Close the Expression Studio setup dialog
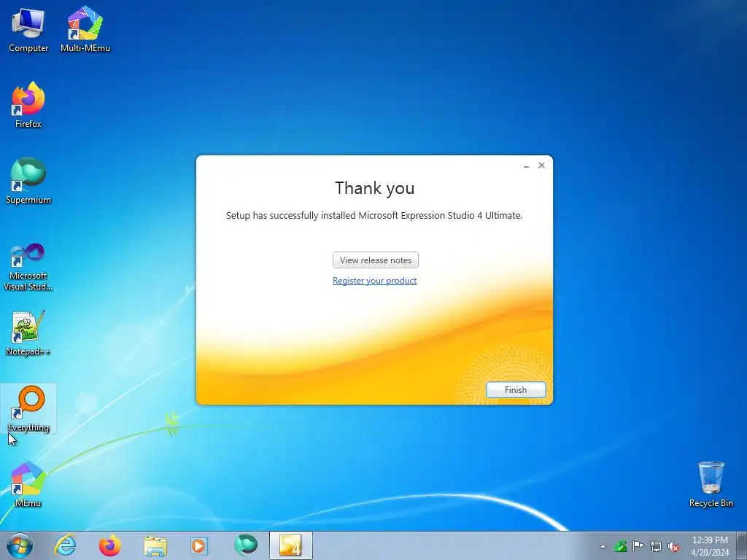The height and width of the screenshot is (560, 747). [542, 166]
